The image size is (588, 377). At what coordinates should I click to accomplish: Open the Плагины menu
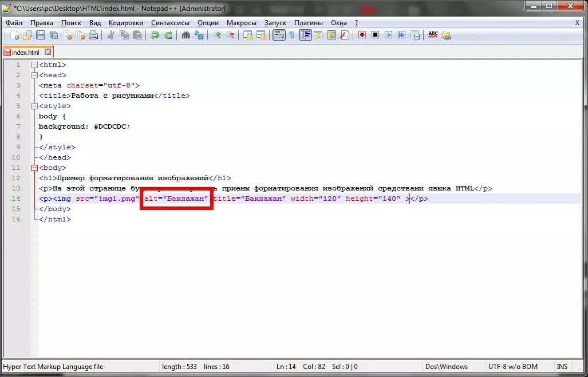pyautogui.click(x=309, y=23)
